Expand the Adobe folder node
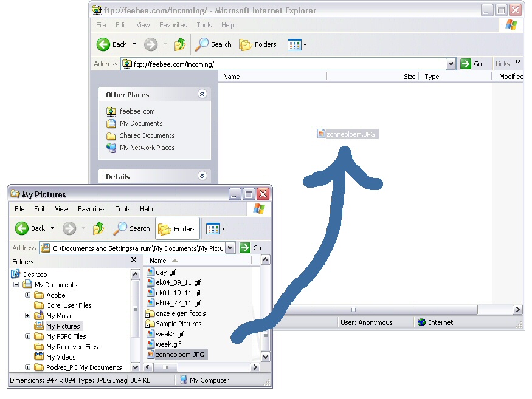 click(28, 295)
